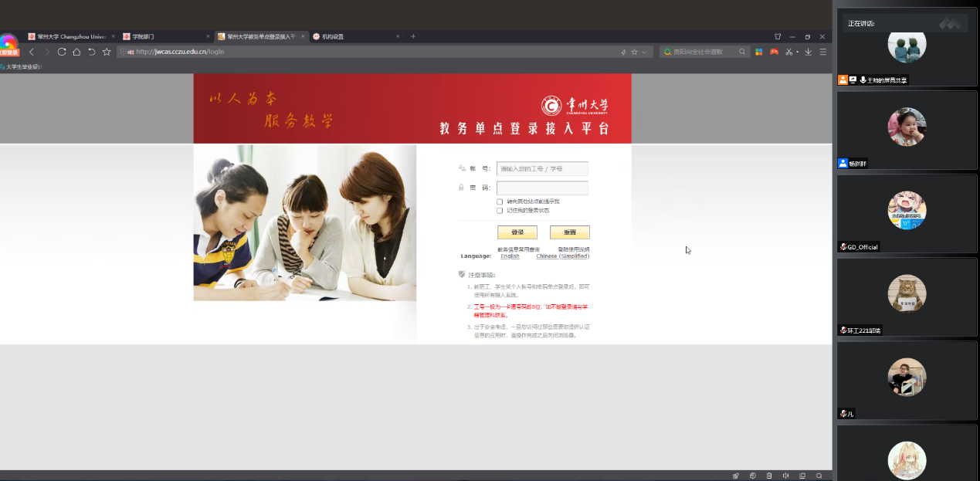Expand the scissors screenshot tool dropdown arrow
This screenshot has height=481, width=980.
[798, 52]
